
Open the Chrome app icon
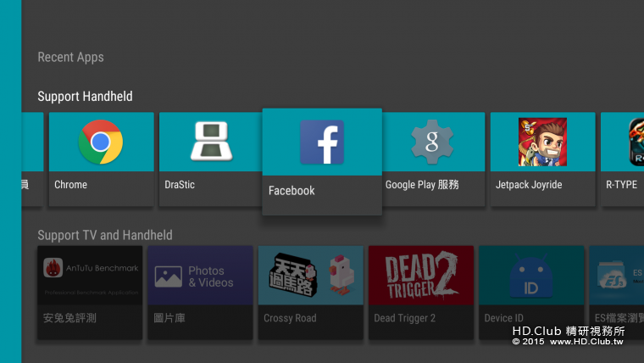(101, 142)
